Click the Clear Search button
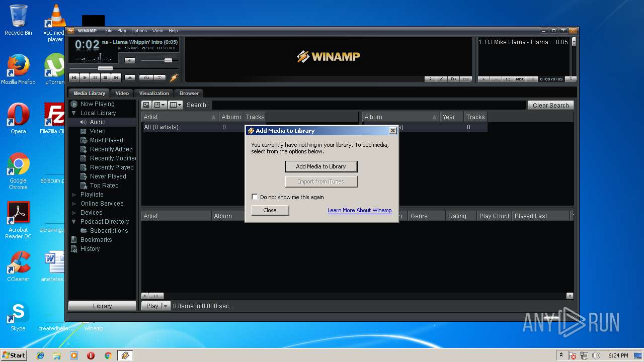The height and width of the screenshot is (362, 644). [550, 105]
